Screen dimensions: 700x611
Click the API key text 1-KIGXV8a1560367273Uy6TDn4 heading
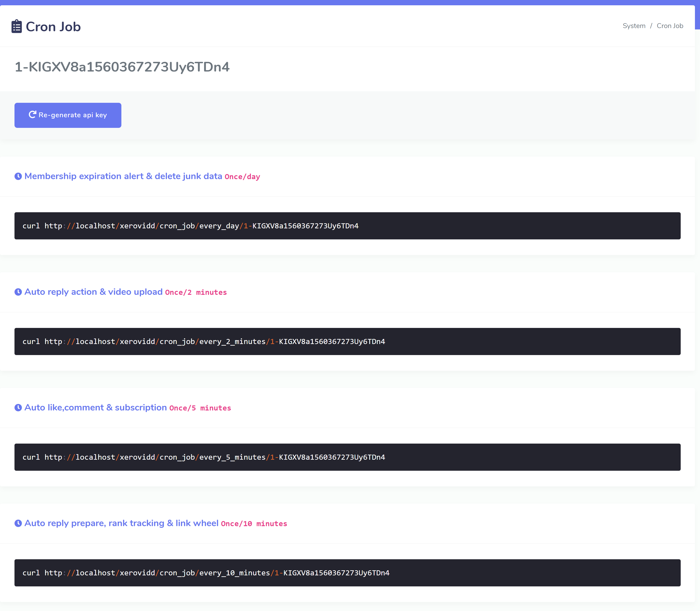pos(122,67)
